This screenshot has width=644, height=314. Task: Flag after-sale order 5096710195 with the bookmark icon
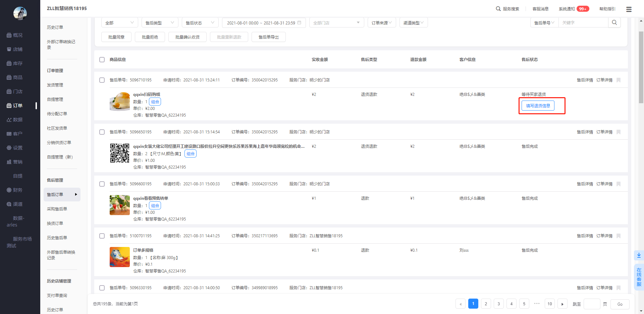point(619,80)
